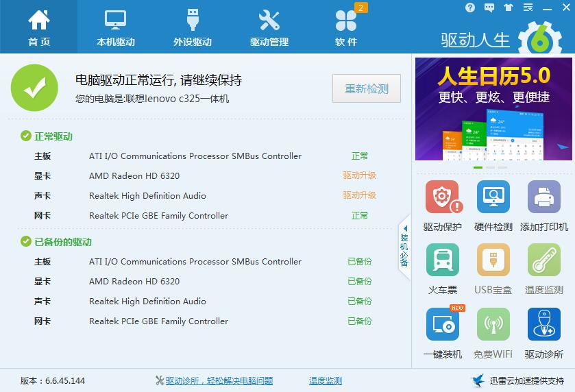Screen dimensions: 575x392
Task: Click the 重新检测 re-scan button
Action: 367,88
